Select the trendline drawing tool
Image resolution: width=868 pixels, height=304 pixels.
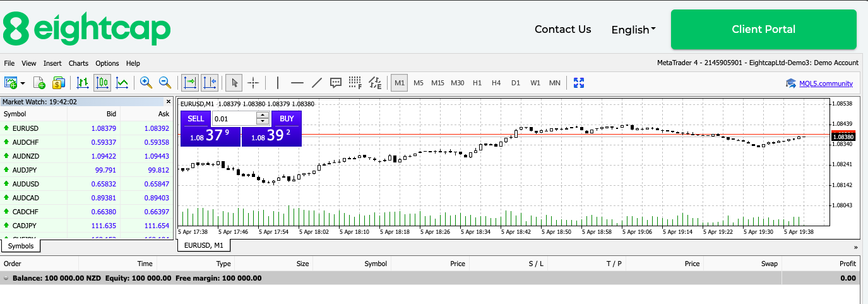point(317,82)
